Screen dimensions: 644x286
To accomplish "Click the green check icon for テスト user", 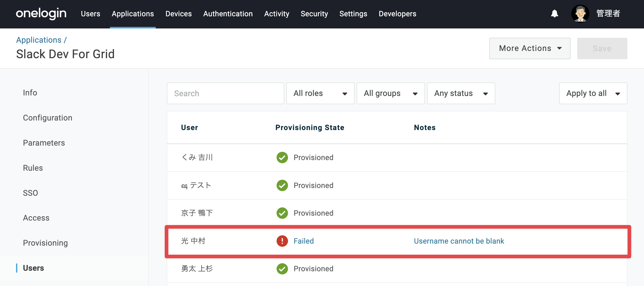I will [282, 185].
